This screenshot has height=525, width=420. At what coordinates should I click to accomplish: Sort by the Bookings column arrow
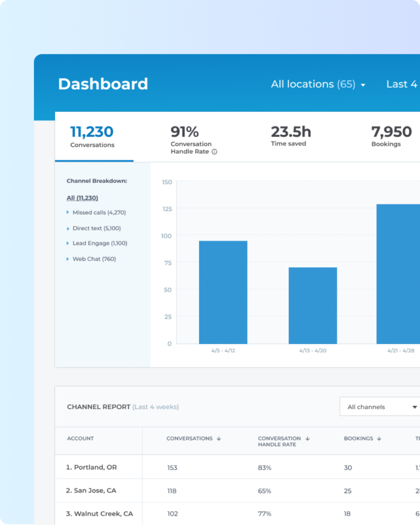click(379, 439)
